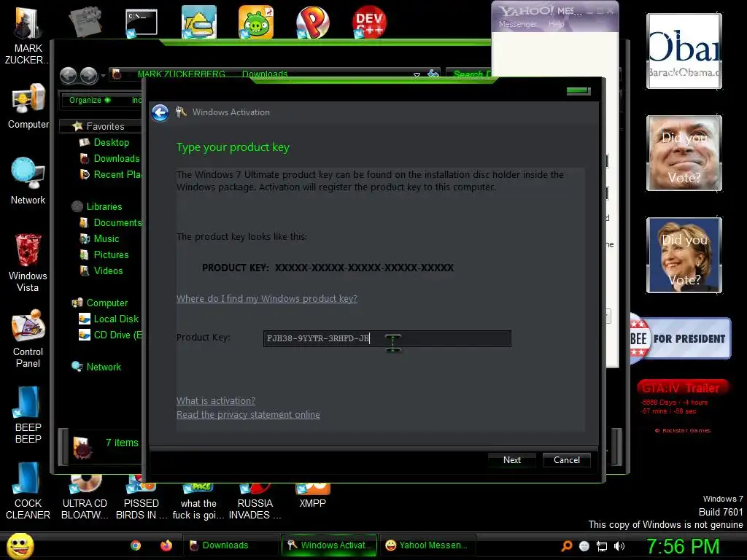Click the round white face tray icon
The image size is (747, 560).
coord(584,546)
